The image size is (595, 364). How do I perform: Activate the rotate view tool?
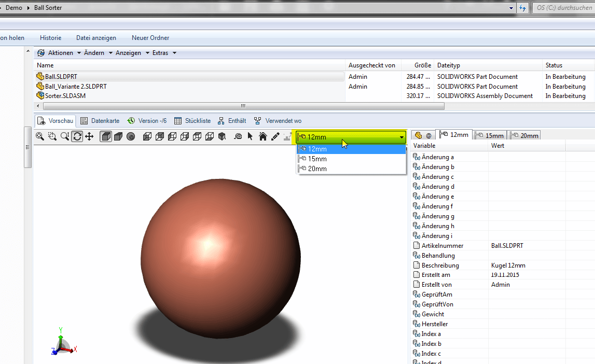(x=77, y=136)
